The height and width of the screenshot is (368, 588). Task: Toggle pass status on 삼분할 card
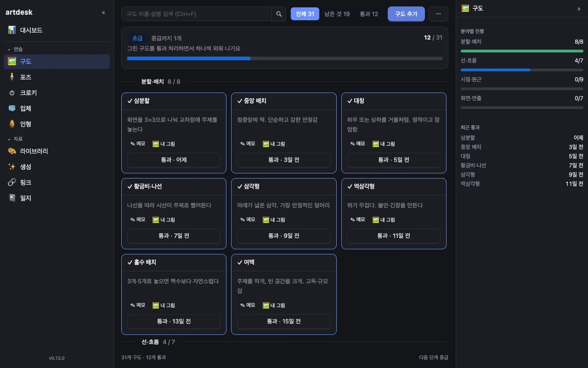[x=174, y=160]
